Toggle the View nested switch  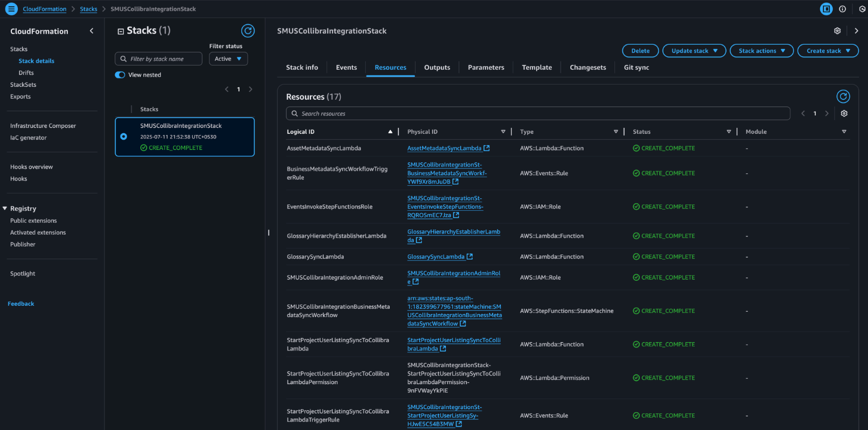coord(120,75)
